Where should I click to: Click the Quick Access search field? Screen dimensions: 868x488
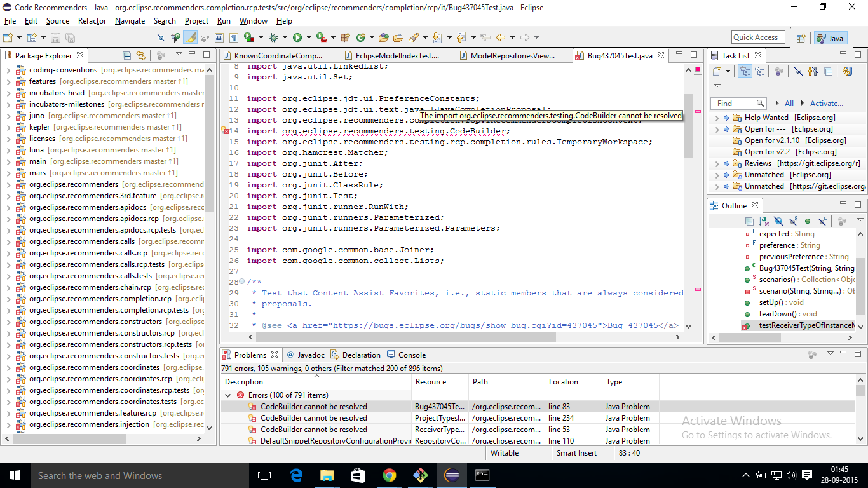pyautogui.click(x=758, y=37)
